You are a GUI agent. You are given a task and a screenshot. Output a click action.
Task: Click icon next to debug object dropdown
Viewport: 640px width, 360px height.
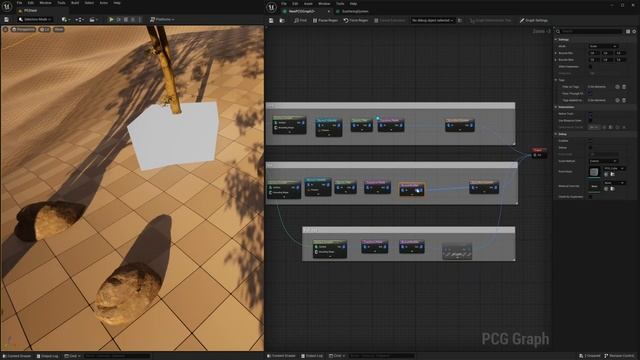point(460,20)
